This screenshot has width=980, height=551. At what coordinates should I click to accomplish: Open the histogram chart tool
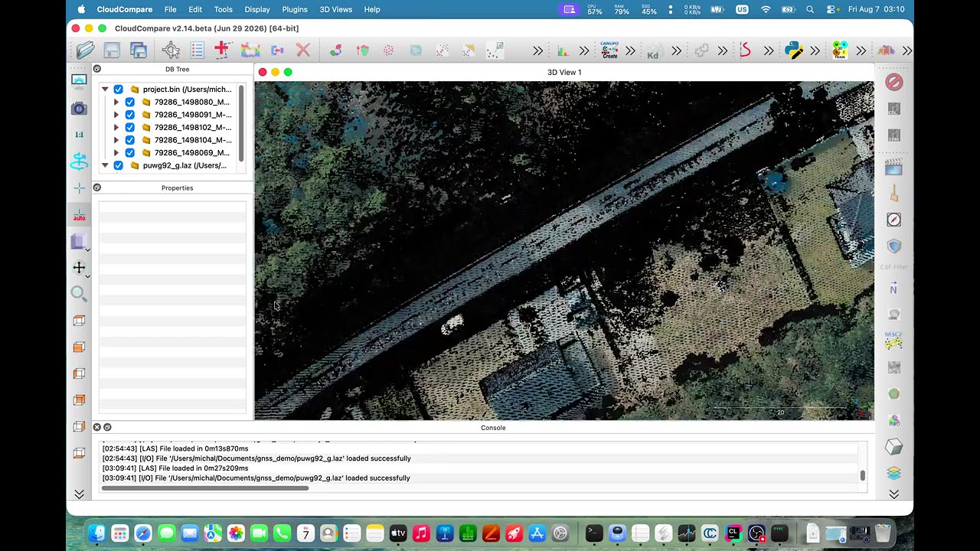[563, 51]
